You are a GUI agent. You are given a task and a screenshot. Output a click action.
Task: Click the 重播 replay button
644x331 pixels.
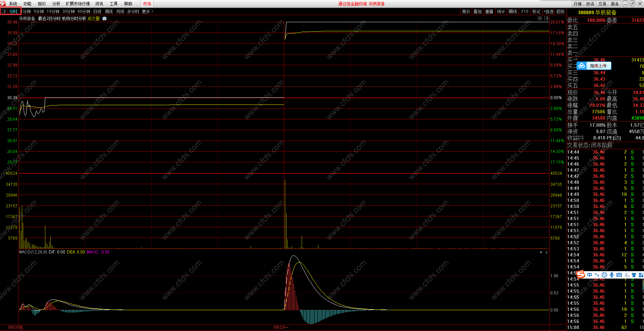(x=489, y=11)
